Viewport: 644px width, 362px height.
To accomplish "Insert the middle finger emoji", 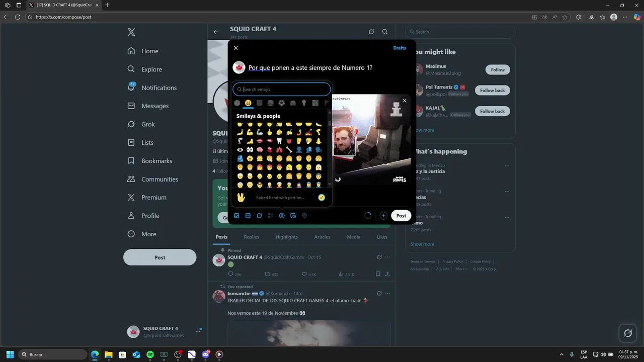I will coord(269,132).
